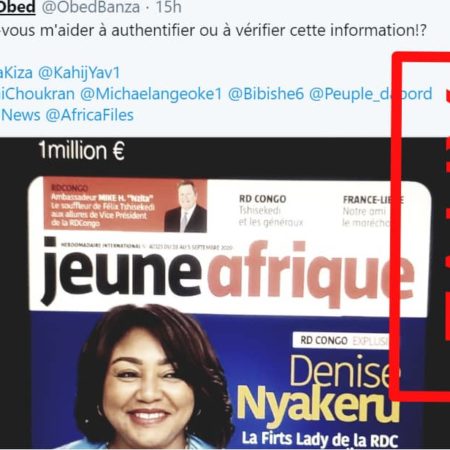
Task: Click the RD CONGO exclusive label box
Action: coord(343,340)
